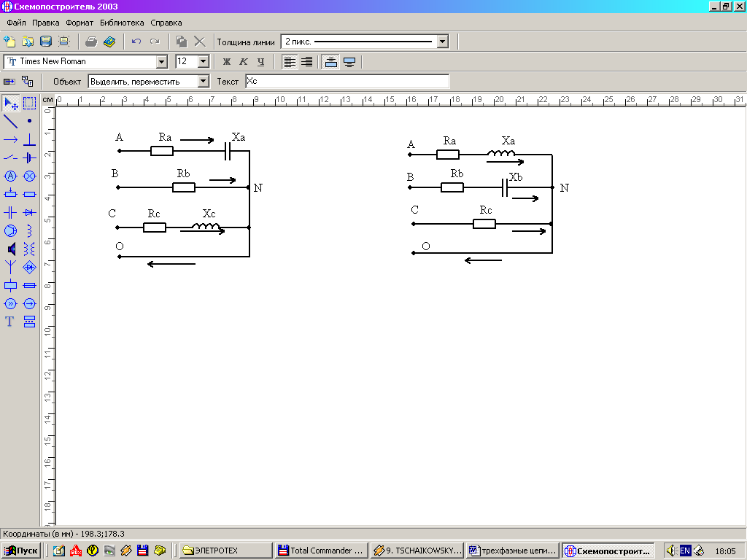747x560 pixels.
Task: Insert a switch component
Action: (10, 157)
